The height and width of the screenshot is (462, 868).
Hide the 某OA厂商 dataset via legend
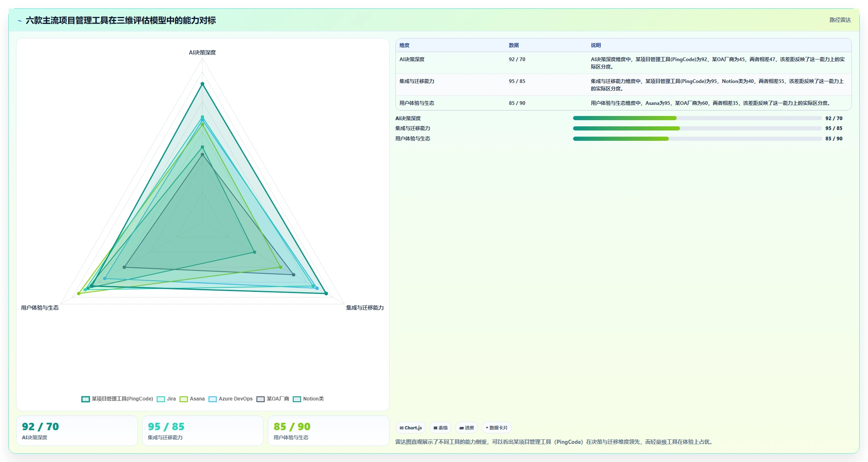(273, 399)
